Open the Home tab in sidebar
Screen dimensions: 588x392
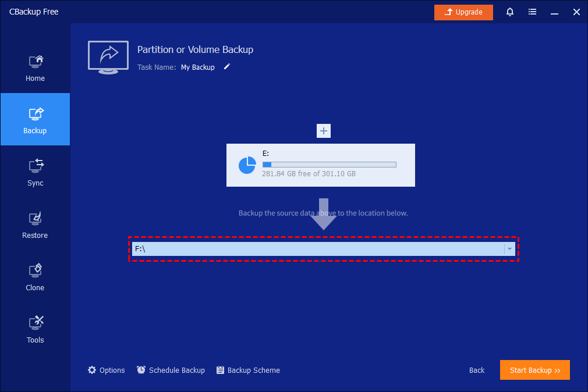pyautogui.click(x=35, y=67)
